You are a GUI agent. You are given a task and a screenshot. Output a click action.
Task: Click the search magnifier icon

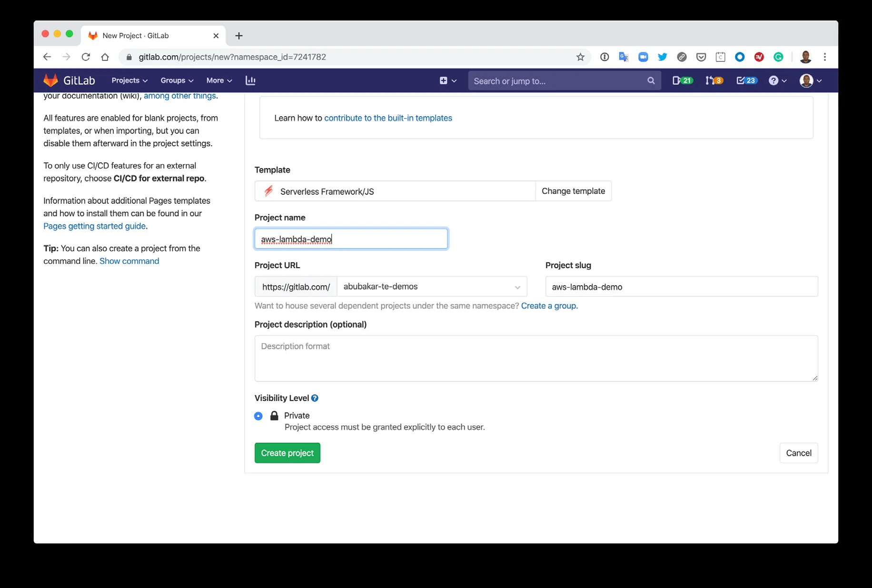point(651,80)
